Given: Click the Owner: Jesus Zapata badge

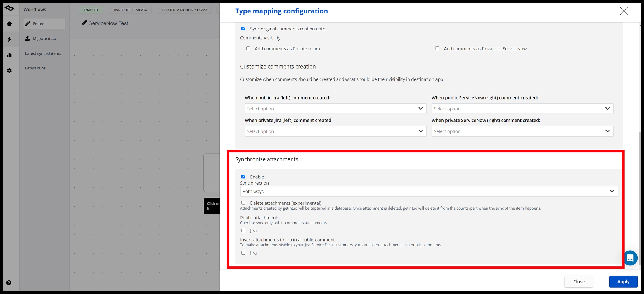Looking at the screenshot, I should tap(130, 10).
